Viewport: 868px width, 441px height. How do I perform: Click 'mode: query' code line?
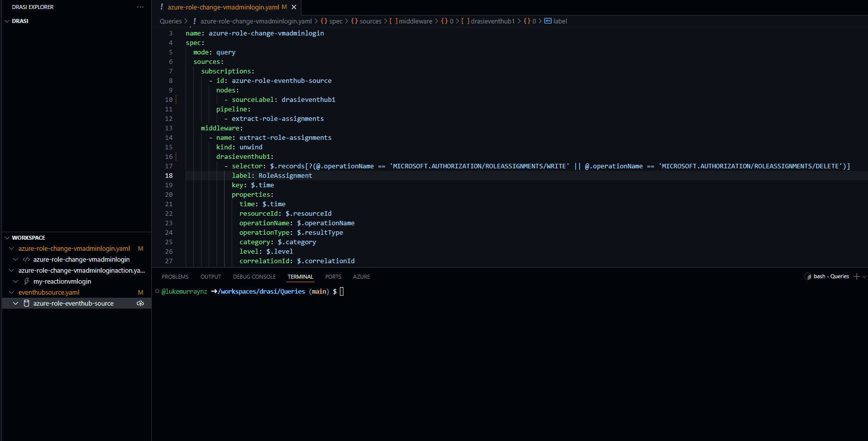coord(214,52)
